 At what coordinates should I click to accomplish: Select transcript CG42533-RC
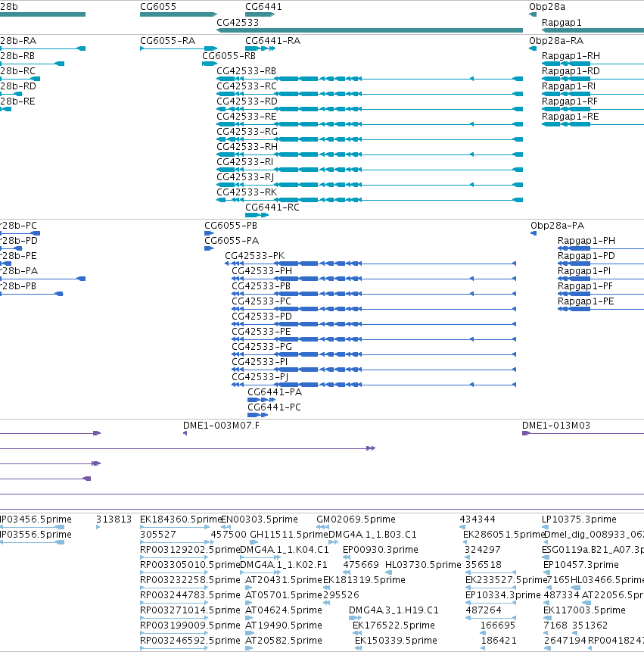click(x=247, y=86)
